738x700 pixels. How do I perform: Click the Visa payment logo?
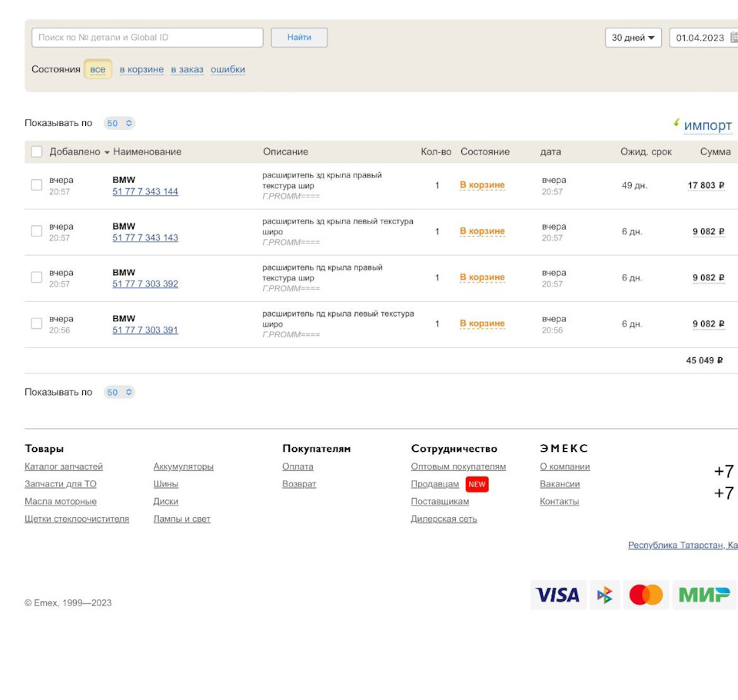pos(557,595)
